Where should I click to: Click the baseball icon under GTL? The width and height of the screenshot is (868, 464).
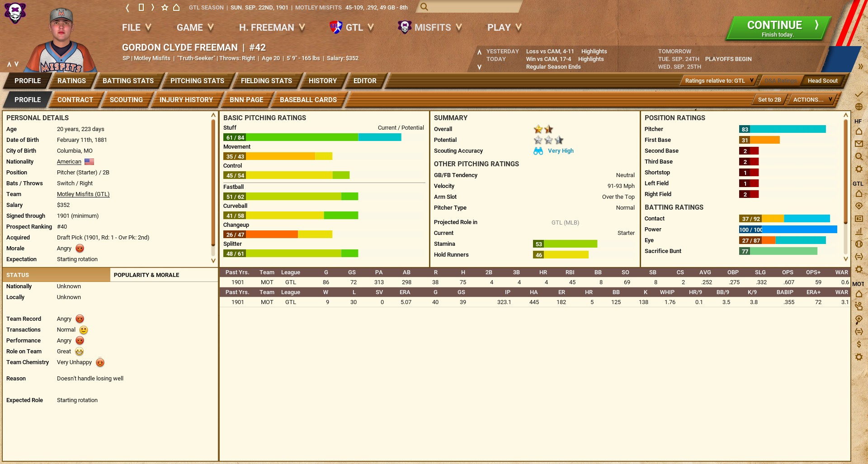click(859, 244)
